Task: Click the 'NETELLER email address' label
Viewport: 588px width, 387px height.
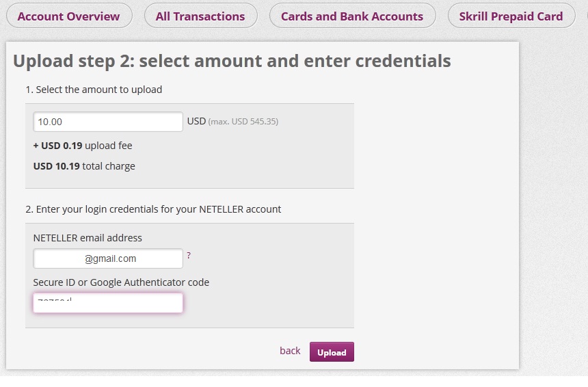Action: click(88, 238)
